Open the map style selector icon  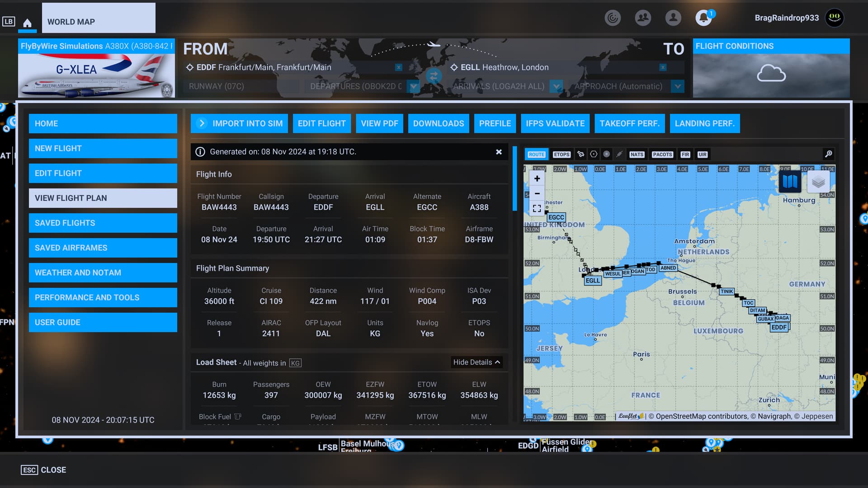pos(790,182)
